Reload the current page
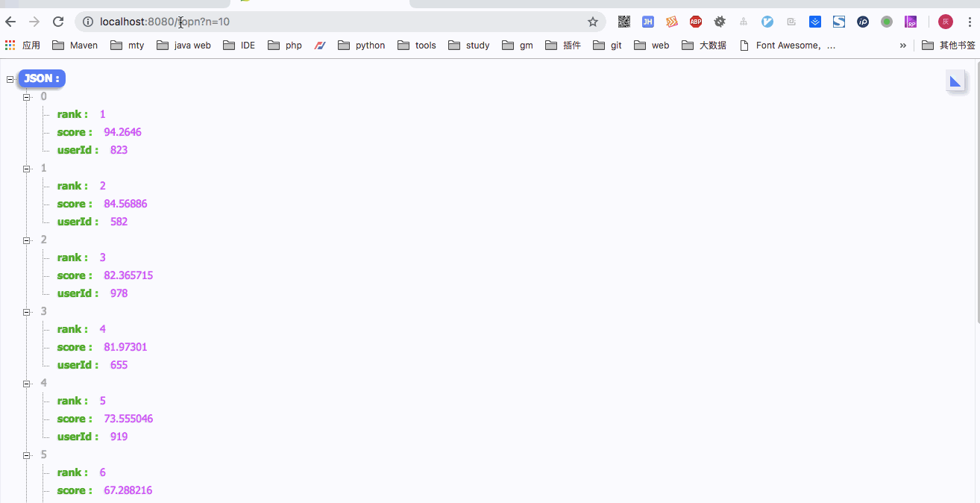Viewport: 980px width, 503px height. point(58,22)
